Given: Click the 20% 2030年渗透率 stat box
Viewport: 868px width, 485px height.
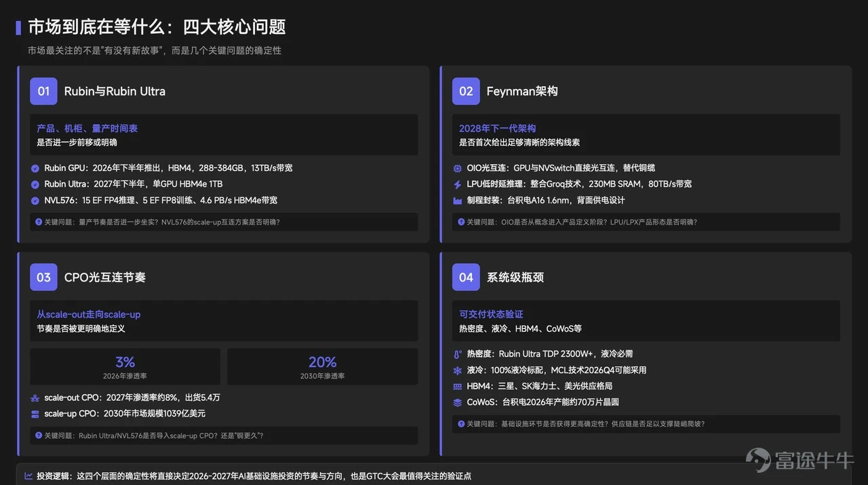Looking at the screenshot, I should (x=323, y=366).
